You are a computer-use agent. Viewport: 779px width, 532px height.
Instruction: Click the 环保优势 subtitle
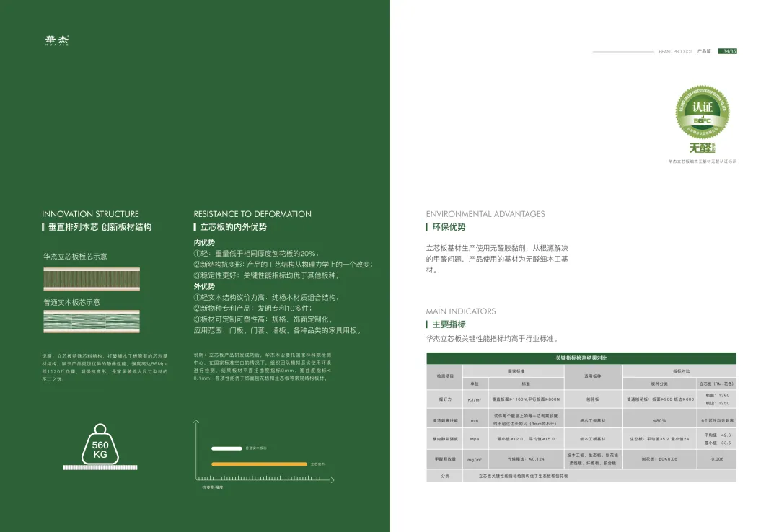449,227
